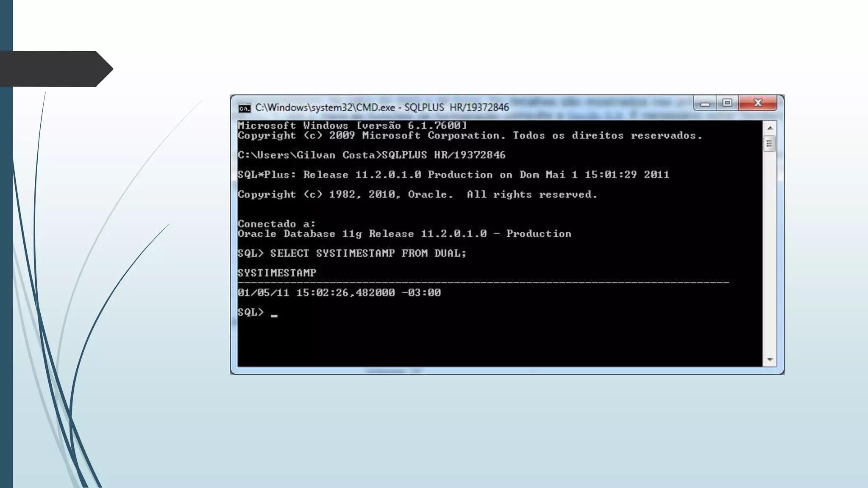Click the SYSTIMESTAMP column header
Image resolution: width=868 pixels, height=488 pixels.
(277, 273)
